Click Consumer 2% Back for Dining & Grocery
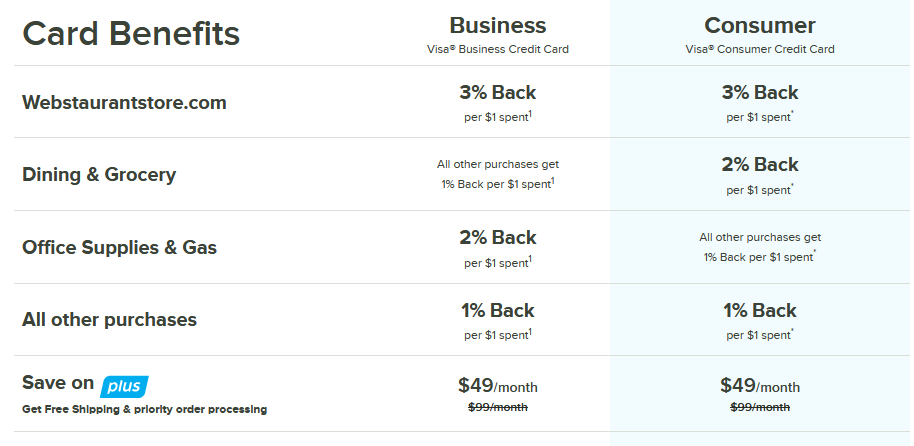914x446 pixels. pyautogui.click(x=760, y=165)
